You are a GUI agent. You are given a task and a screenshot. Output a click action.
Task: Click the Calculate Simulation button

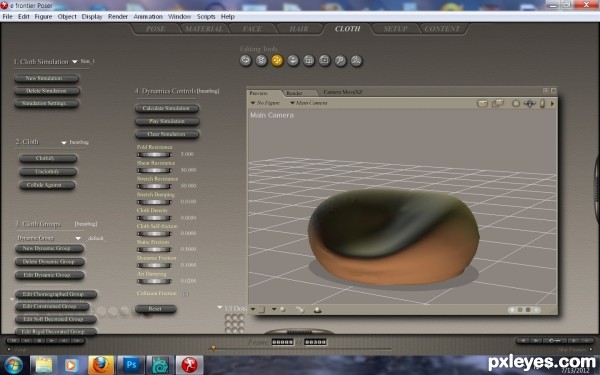tap(167, 109)
